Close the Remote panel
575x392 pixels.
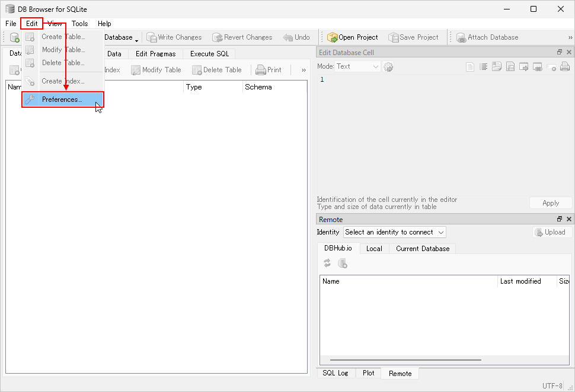pos(569,219)
